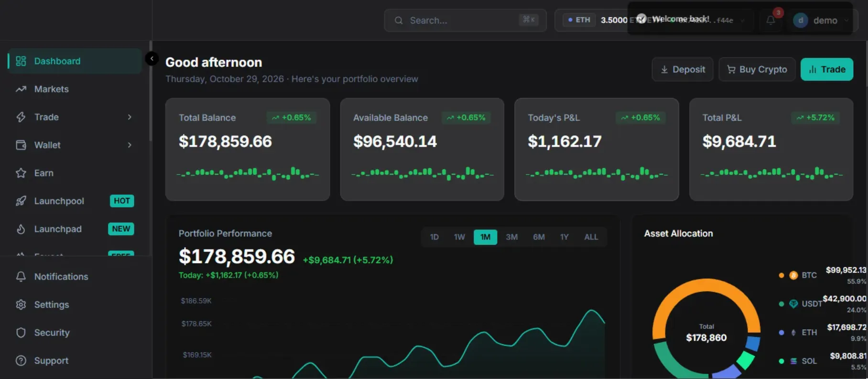Click the Notifications bell icon in sidebar
Image resolution: width=868 pixels, height=379 pixels.
pos(21,277)
